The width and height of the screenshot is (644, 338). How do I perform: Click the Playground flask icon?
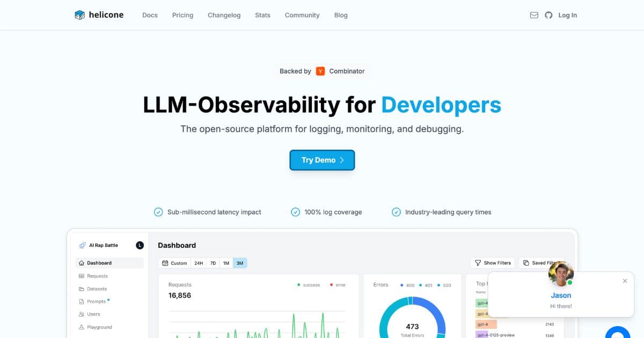point(82,327)
